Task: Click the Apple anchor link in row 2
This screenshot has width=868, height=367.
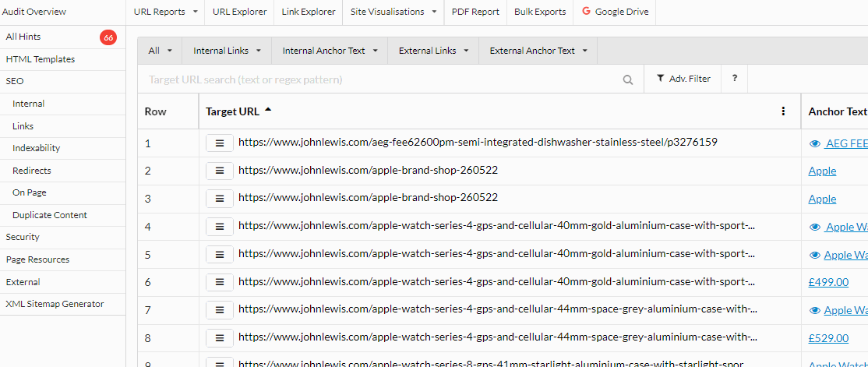Action: (822, 171)
